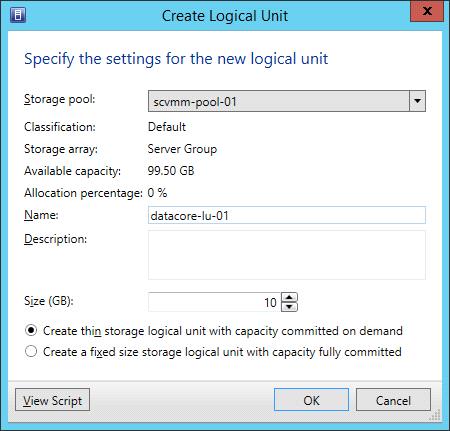
Task: Select the thin storage logical unit option
Action: pos(31,331)
